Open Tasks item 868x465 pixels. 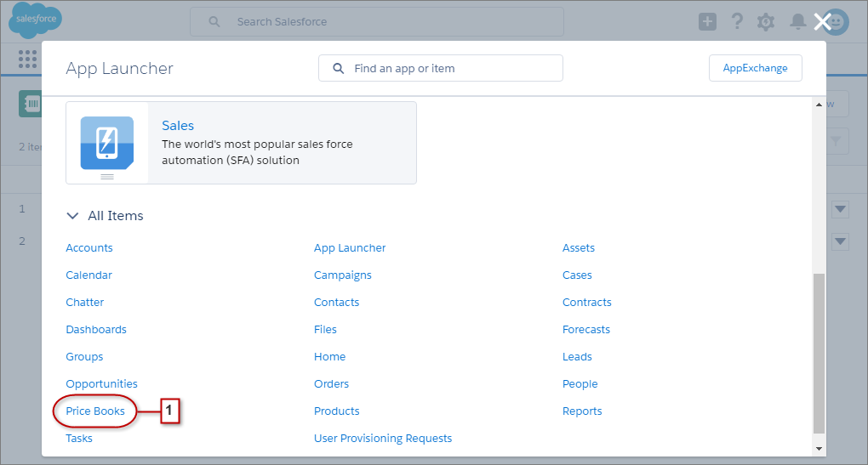(x=79, y=438)
